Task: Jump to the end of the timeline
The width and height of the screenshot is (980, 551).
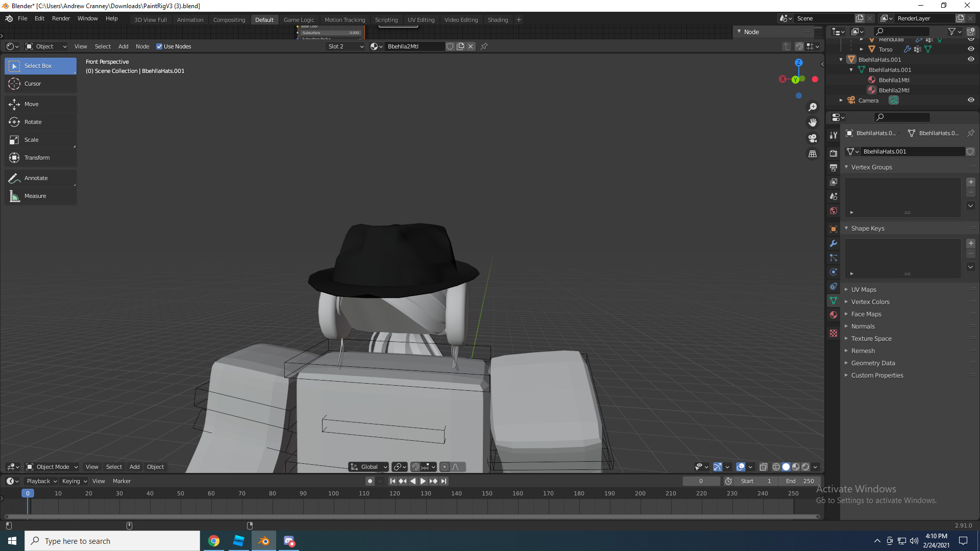Action: [x=444, y=481]
